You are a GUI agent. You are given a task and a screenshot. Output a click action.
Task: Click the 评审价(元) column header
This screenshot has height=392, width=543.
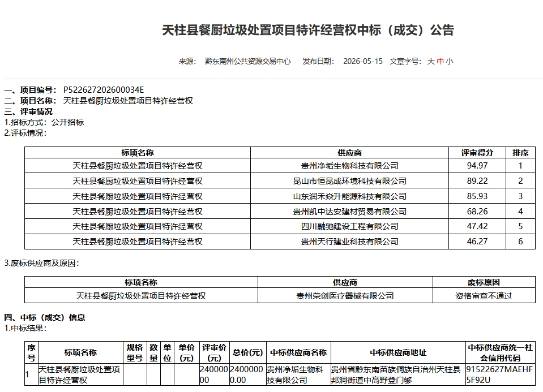215,352
